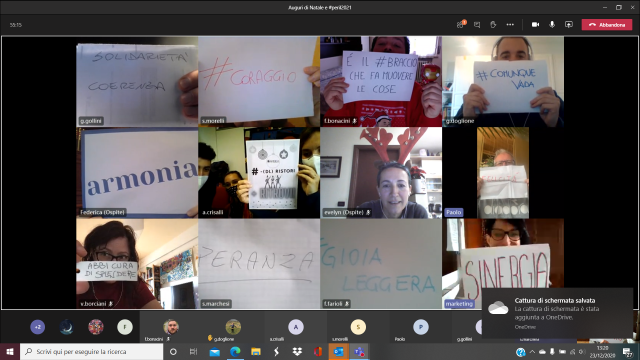Open the participants panel icon

[460, 24]
